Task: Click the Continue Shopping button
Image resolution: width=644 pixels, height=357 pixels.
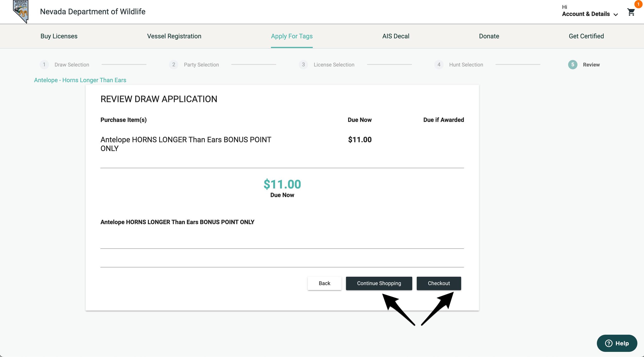Action: point(379,283)
